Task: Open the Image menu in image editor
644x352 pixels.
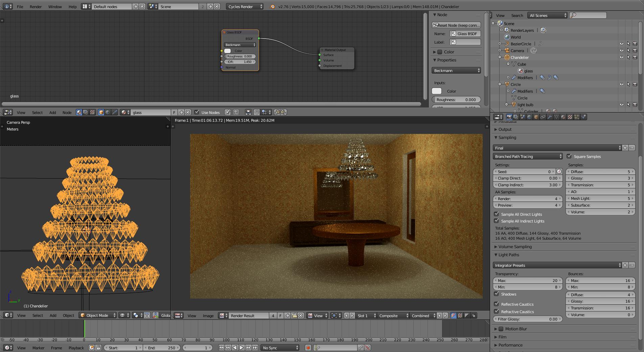Action: click(208, 315)
